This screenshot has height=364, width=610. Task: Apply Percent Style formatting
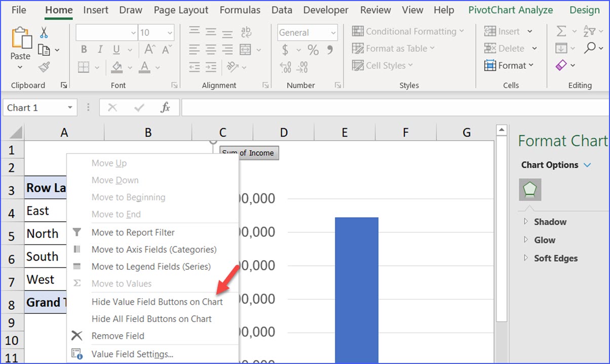[x=313, y=50]
